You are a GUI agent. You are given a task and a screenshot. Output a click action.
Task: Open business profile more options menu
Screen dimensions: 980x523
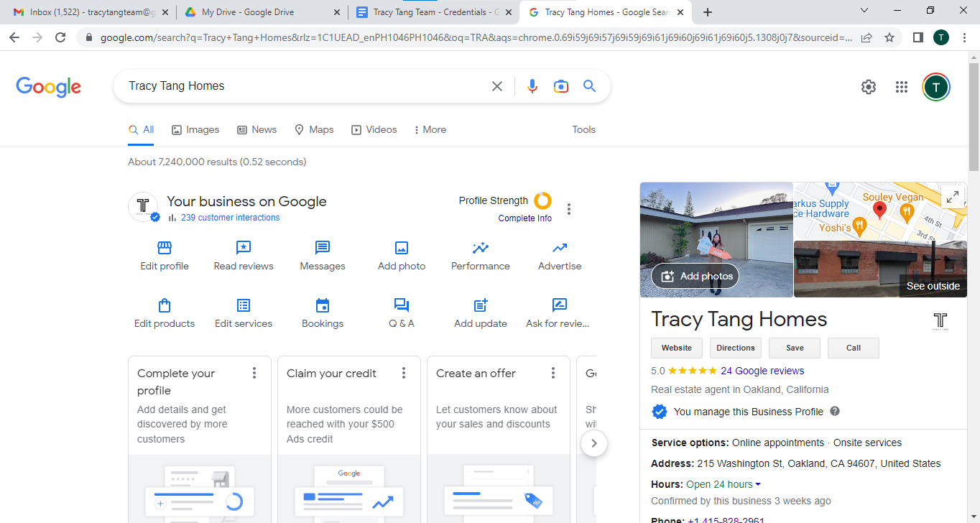569,209
